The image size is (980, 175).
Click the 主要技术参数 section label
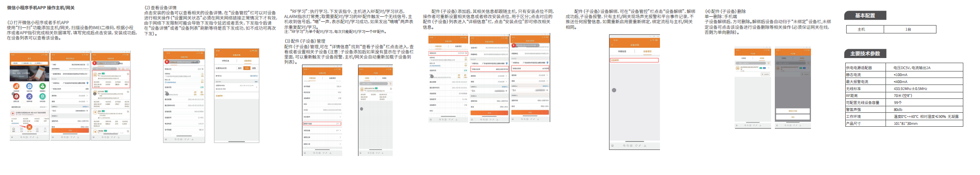(x=865, y=53)
